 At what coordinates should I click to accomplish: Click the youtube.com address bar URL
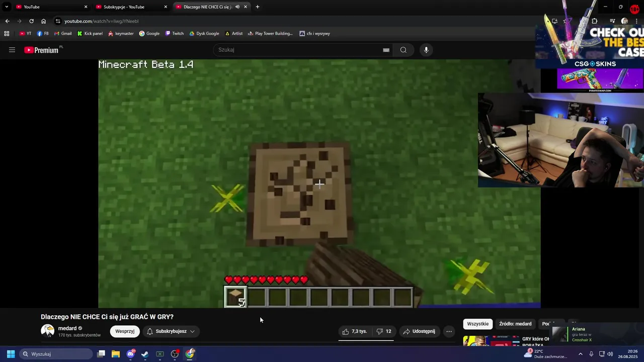coord(101,21)
